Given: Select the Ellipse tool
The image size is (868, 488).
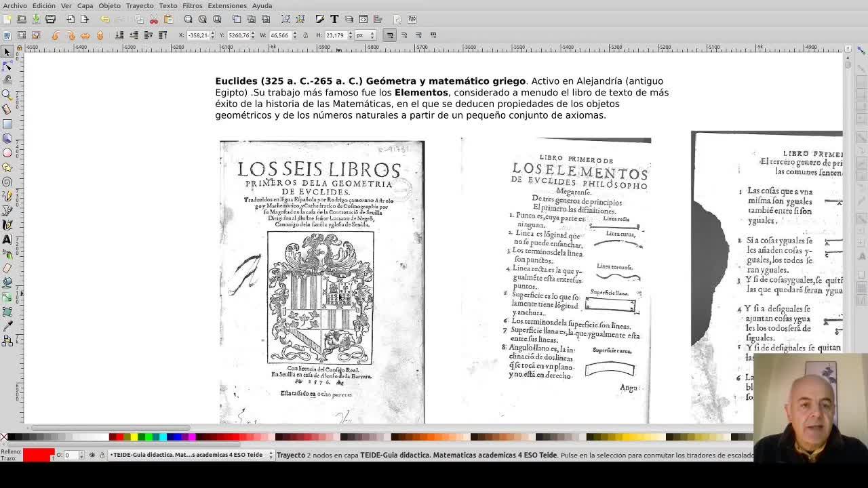Looking at the screenshot, I should 7,152.
